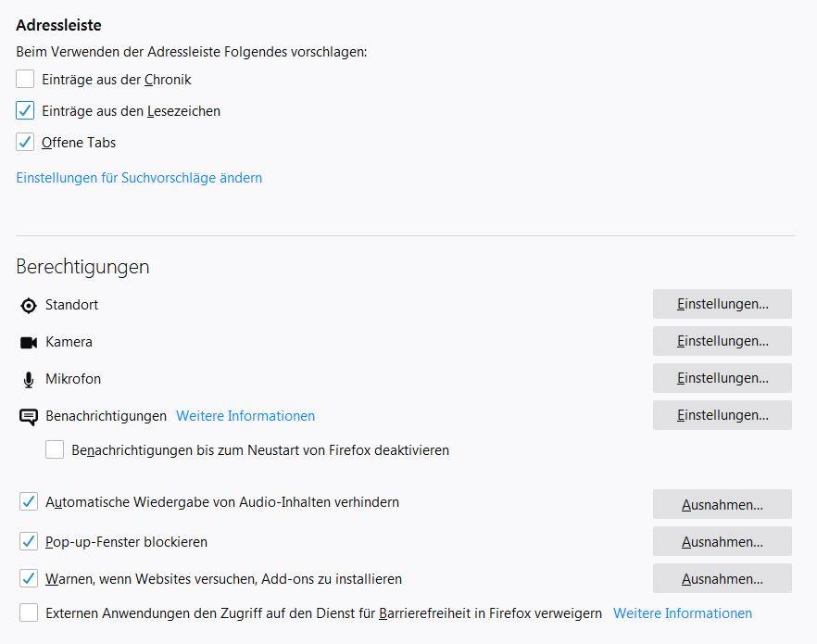Open Weitere Informationen link for Barrierefreiheit
This screenshot has height=644, width=817.
pyautogui.click(x=683, y=613)
